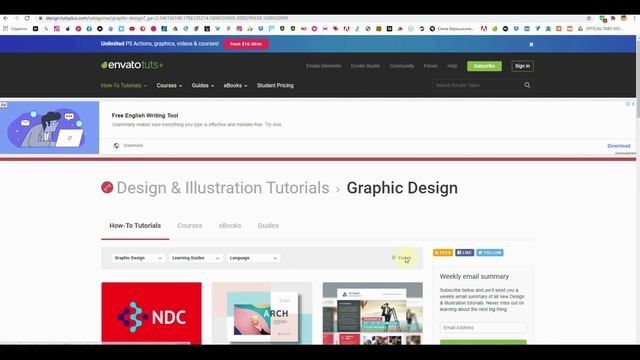Viewport: 640px width, 360px height.
Task: Click the Graphic Design page heading
Action: point(402,188)
